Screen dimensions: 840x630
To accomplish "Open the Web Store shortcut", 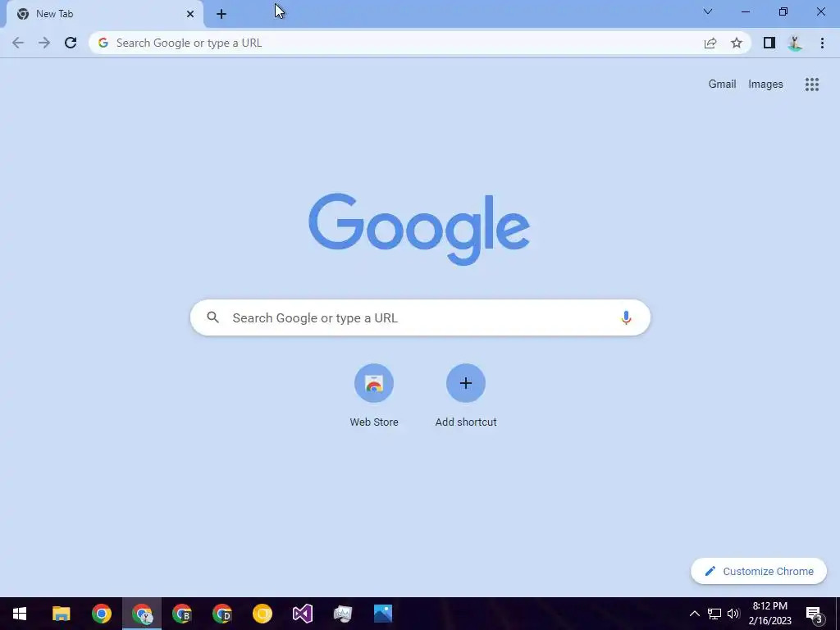I will (x=374, y=395).
